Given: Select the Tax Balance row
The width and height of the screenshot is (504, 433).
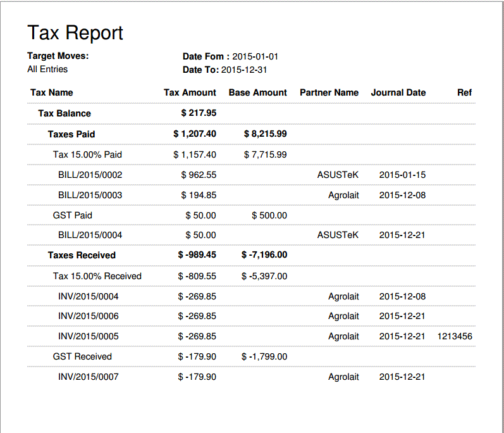Looking at the screenshot, I should click(65, 113).
